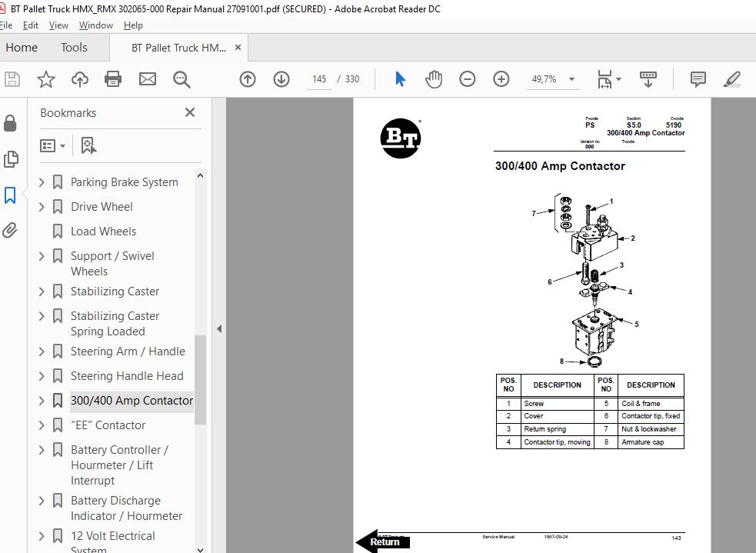Open Drive Wheel bookmark
The height and width of the screenshot is (553, 756).
click(102, 207)
